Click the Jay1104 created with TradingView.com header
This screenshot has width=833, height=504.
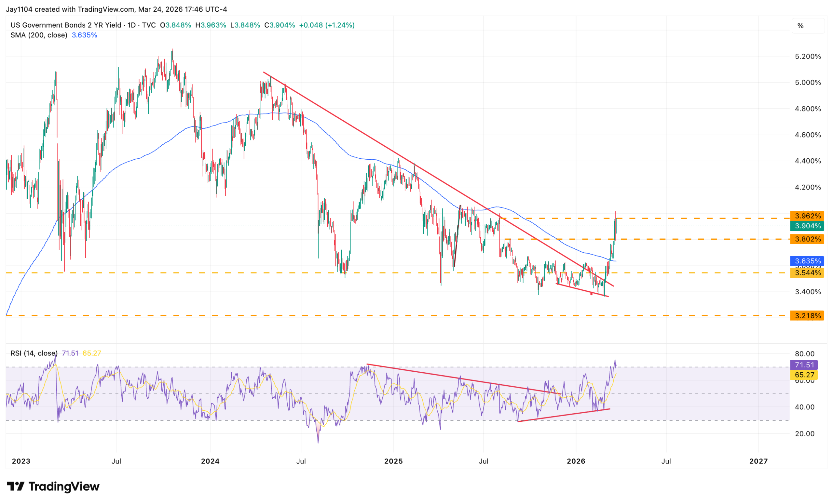pyautogui.click(x=116, y=9)
